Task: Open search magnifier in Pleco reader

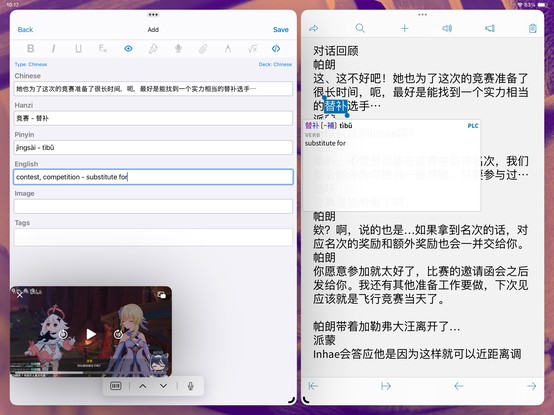Action: tap(360, 28)
